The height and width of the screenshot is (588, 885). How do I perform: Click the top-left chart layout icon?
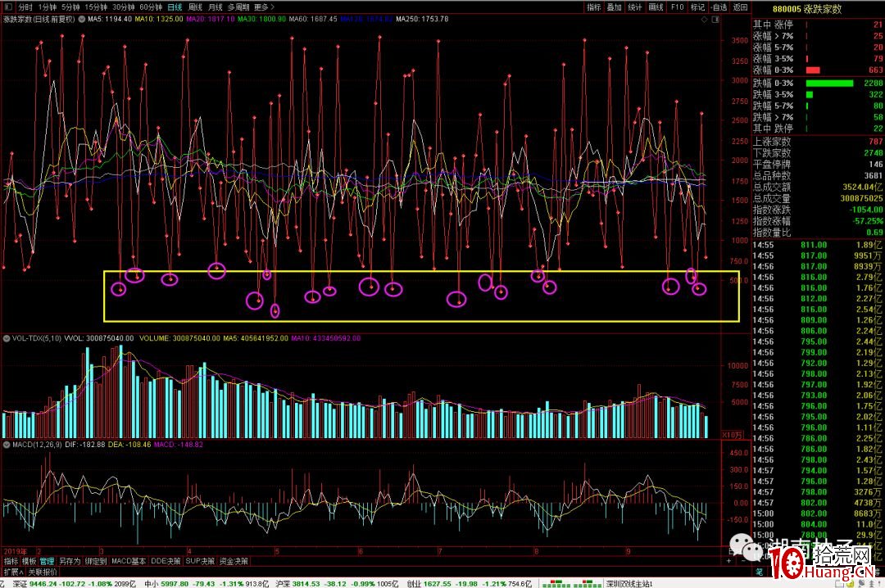coord(7,7)
